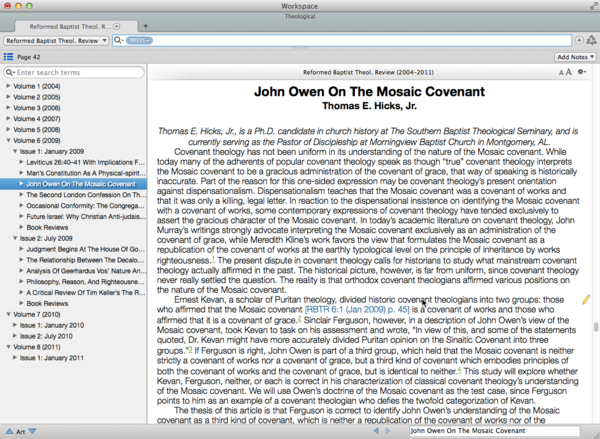Screen dimensions: 600x439
Task: Select Future Israel: Why Christian Anti-judais... article
Action: pyautogui.click(x=86, y=217)
